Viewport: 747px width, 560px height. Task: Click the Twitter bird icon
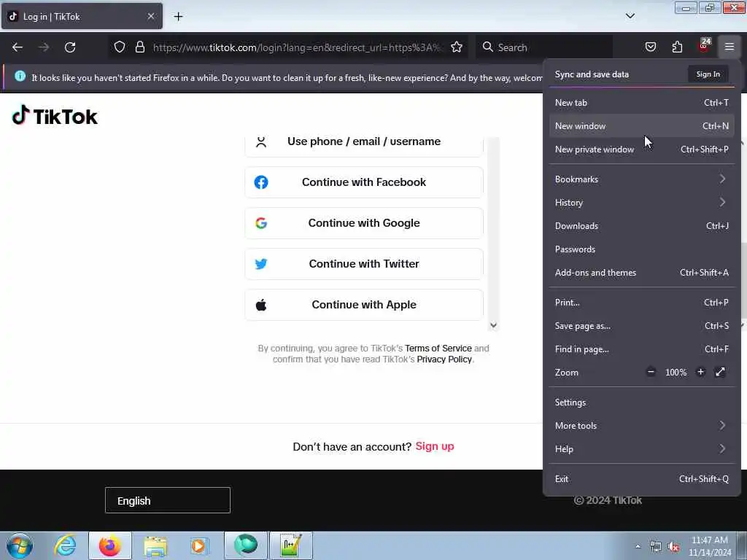[x=261, y=264]
